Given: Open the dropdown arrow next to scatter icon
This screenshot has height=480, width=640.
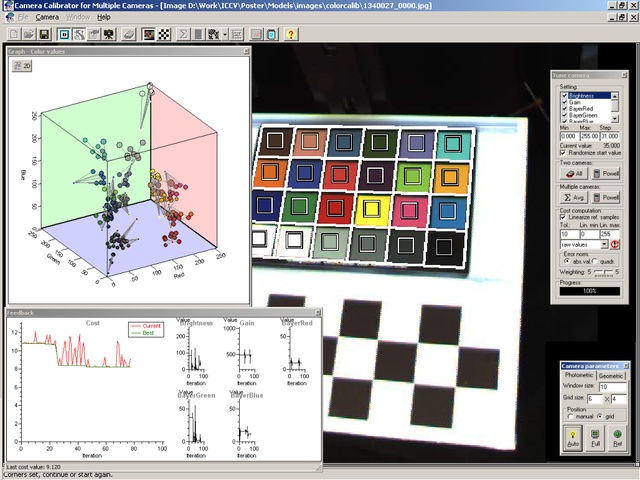Looking at the screenshot, I should click(225, 34).
